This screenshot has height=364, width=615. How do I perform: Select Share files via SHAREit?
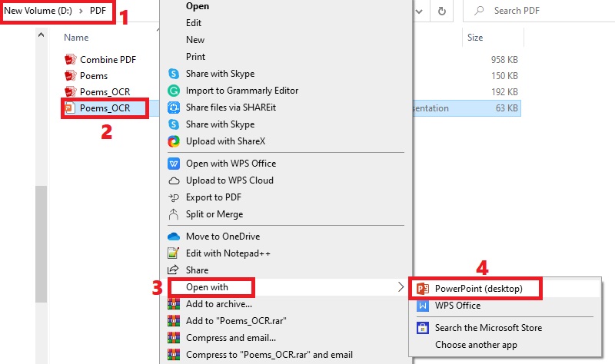[231, 108]
